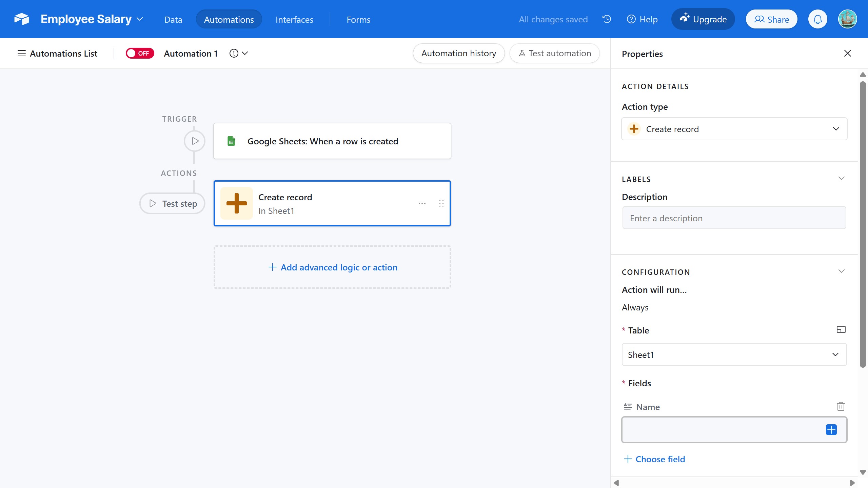This screenshot has height=488, width=868.
Task: Click the Properties panel scroll up arrow
Action: pos(863,75)
